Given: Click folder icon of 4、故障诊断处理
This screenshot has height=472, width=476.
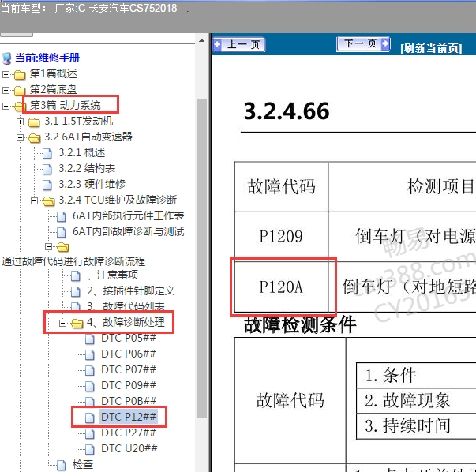Looking at the screenshot, I should coord(77,324).
